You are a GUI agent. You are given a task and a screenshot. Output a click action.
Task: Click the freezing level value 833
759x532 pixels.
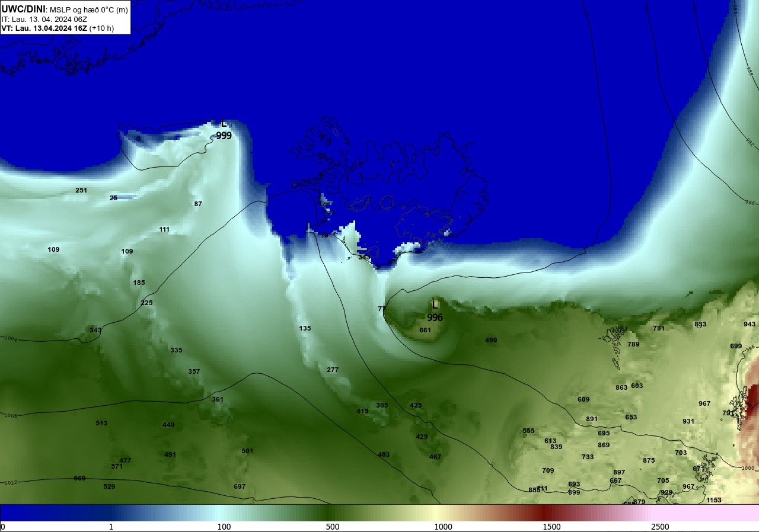700,324
